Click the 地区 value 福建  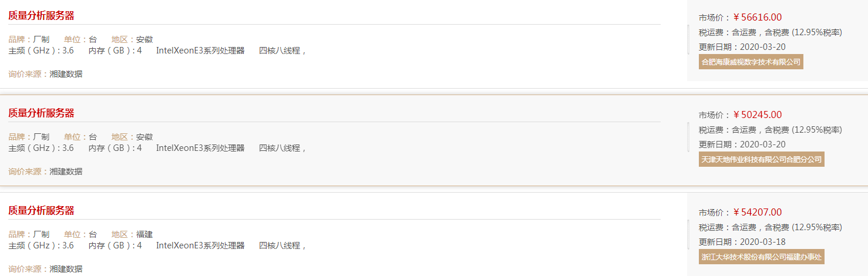(x=144, y=234)
